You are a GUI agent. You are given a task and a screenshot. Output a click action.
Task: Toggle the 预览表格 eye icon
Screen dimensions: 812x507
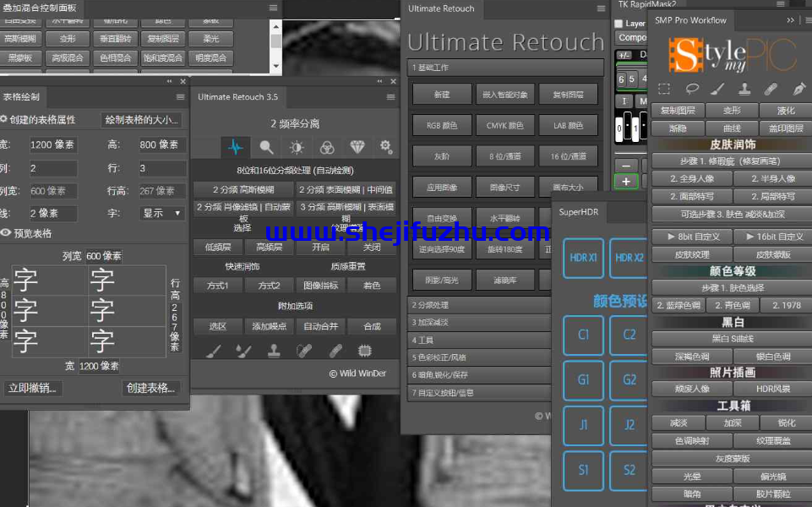point(6,233)
